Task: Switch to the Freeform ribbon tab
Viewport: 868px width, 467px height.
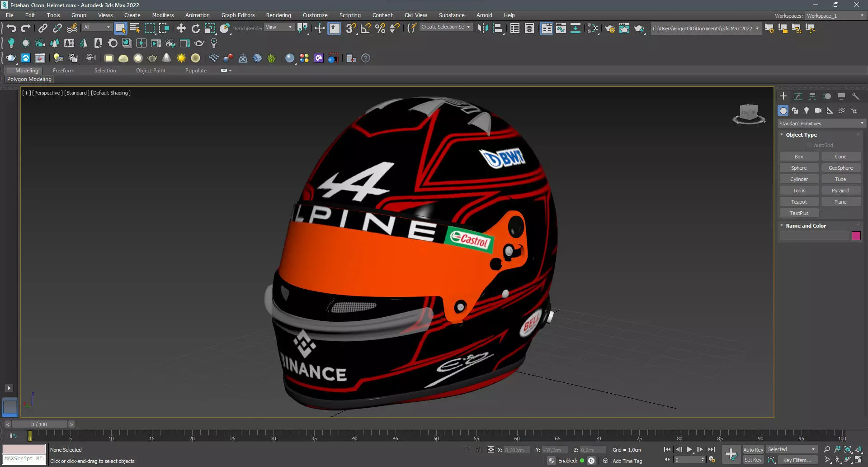Action: (x=63, y=71)
